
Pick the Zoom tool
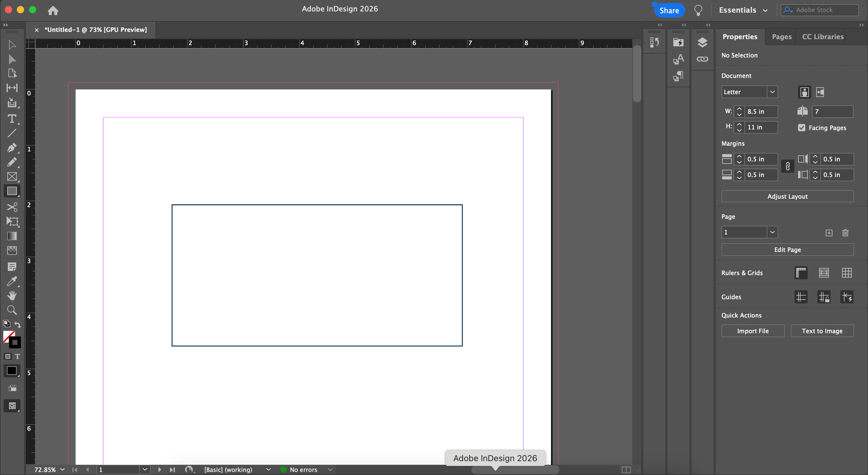12,310
